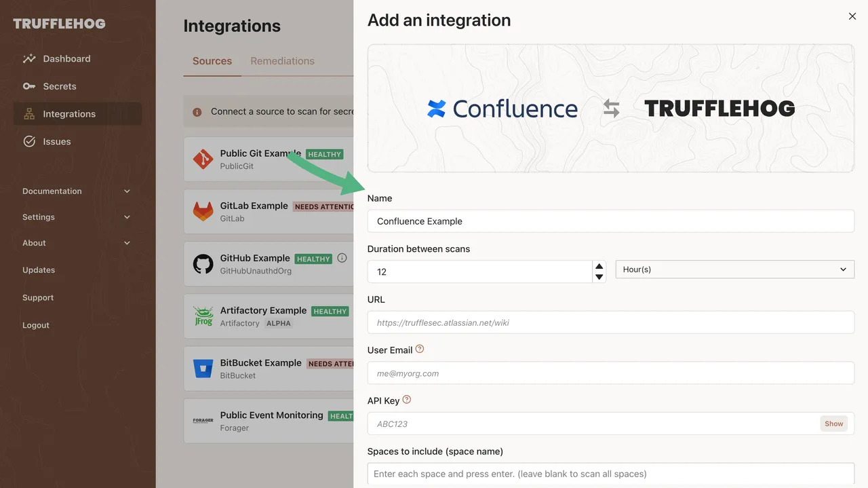Click the Name field containing Confluence Example
The height and width of the screenshot is (488, 868).
[610, 221]
